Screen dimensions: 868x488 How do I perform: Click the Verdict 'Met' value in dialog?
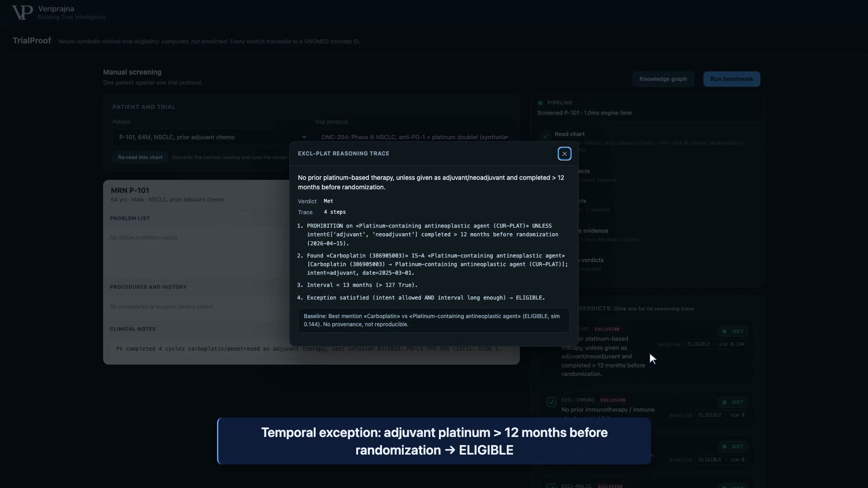tap(328, 201)
